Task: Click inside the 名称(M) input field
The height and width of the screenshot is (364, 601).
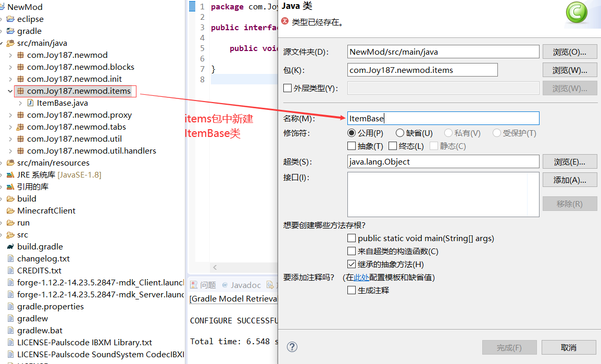Action: (443, 118)
